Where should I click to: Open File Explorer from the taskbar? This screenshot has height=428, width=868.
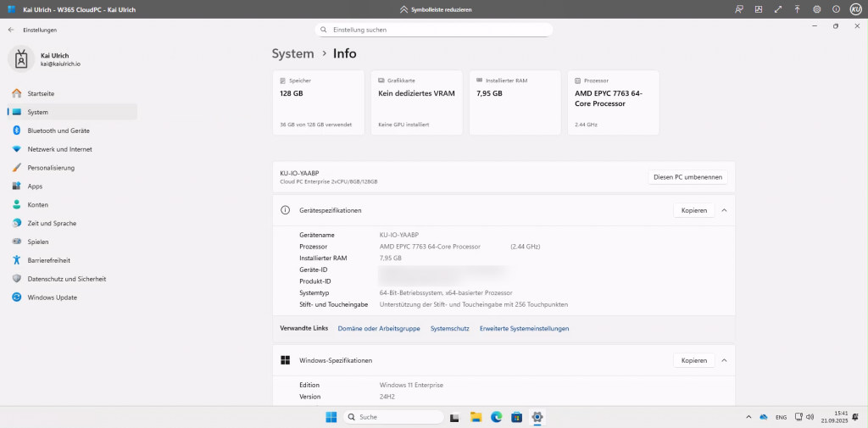pyautogui.click(x=476, y=417)
